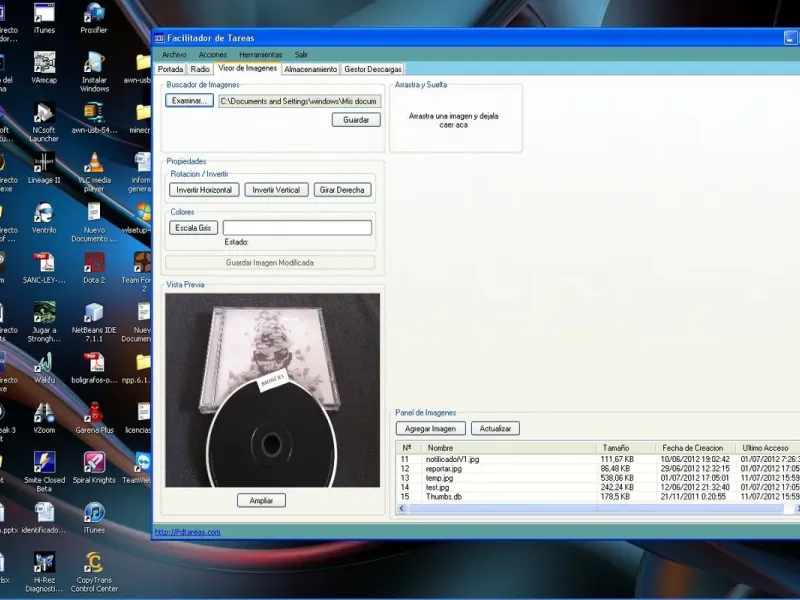Select the Spiral Knights desktop icon
The height and width of the screenshot is (600, 800).
click(94, 463)
